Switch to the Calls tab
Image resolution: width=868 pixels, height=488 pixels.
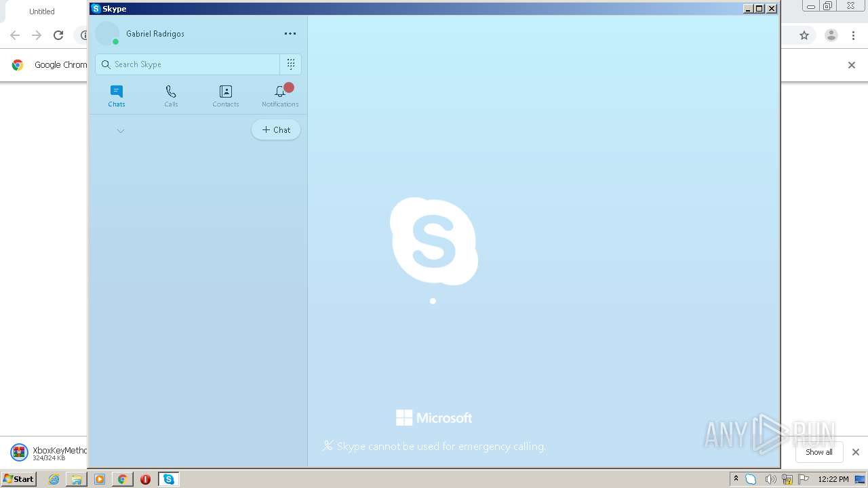tap(171, 96)
